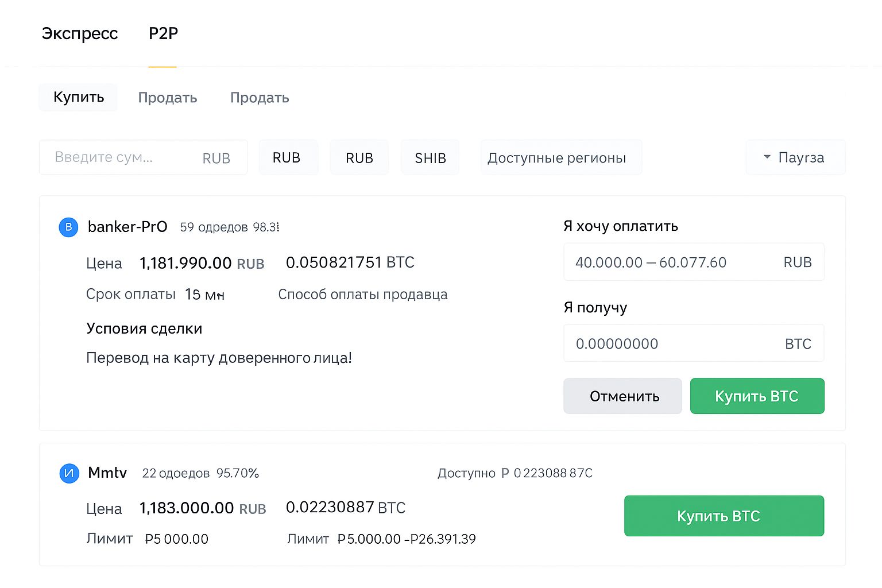Viewport: 882px width, 588px height.
Task: Click the Отменить button
Action: 622,396
